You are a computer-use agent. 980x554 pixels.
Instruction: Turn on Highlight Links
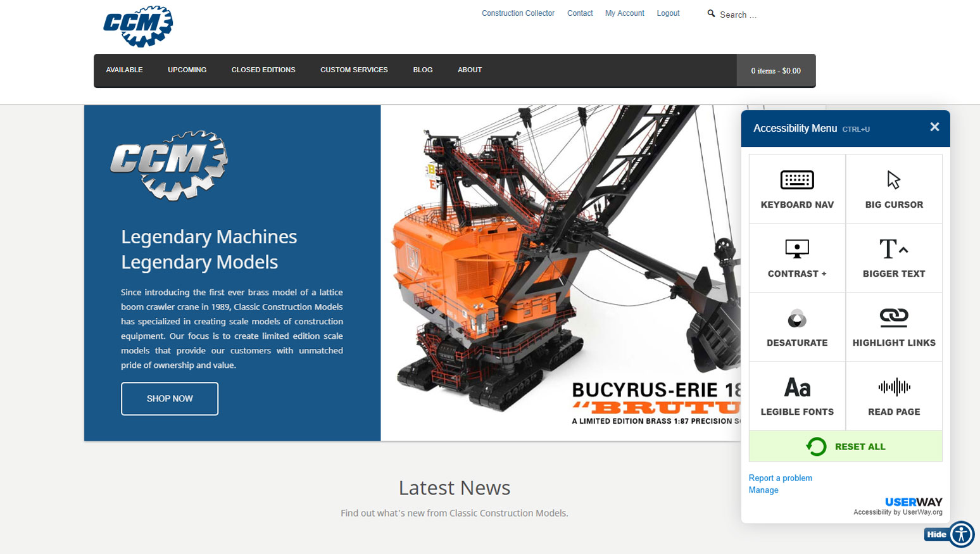pyautogui.click(x=894, y=327)
